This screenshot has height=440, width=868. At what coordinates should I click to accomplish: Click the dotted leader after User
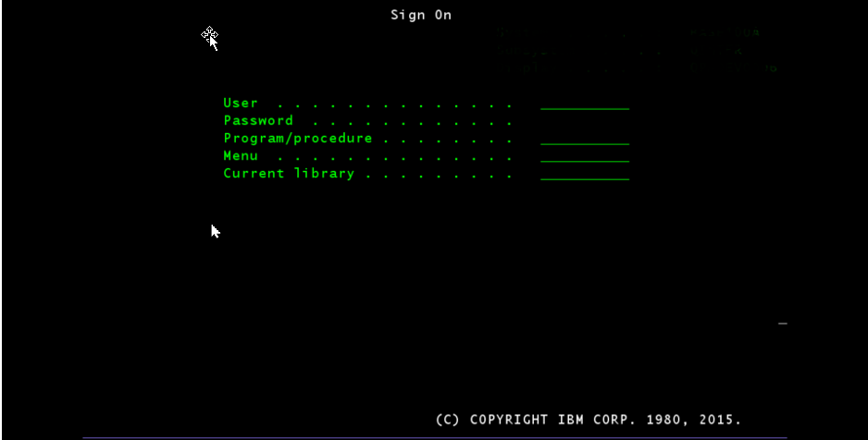click(x=393, y=104)
